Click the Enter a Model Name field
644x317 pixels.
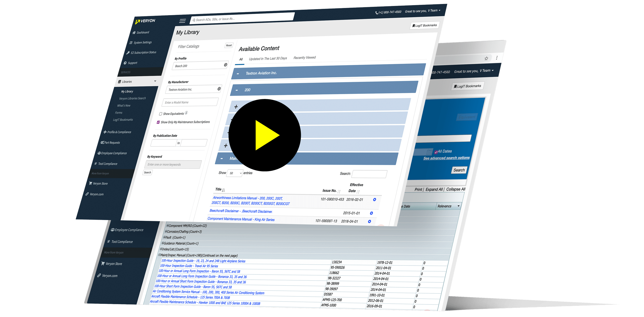click(x=190, y=102)
